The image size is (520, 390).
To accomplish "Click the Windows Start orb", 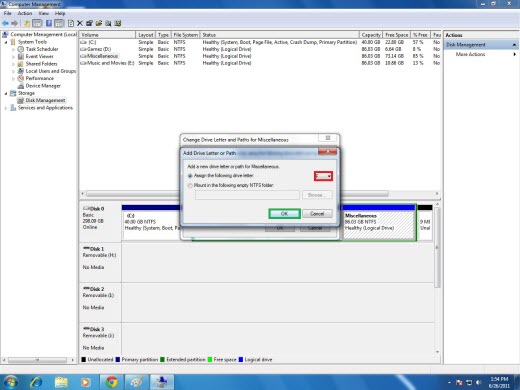I will (10, 382).
